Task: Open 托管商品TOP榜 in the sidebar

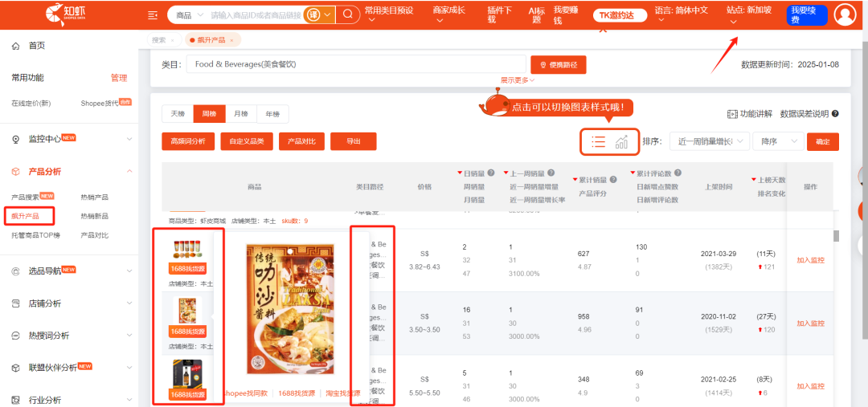Action: [x=35, y=235]
